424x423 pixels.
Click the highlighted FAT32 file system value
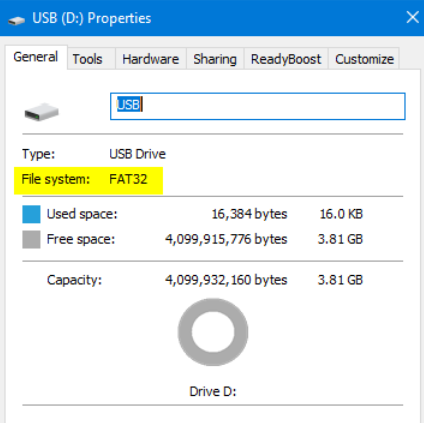point(128,179)
